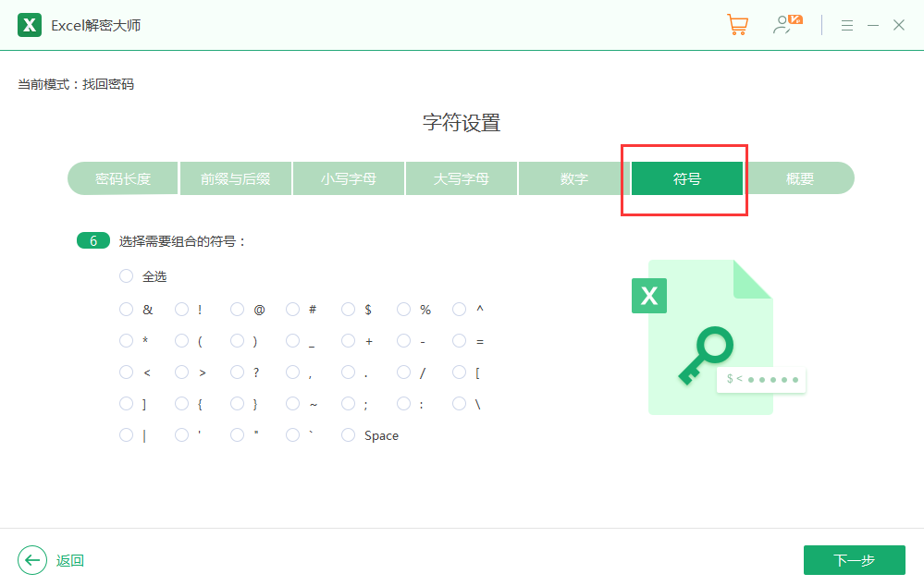The width and height of the screenshot is (924, 586).
Task: Switch to the 数字 tab
Action: point(574,178)
